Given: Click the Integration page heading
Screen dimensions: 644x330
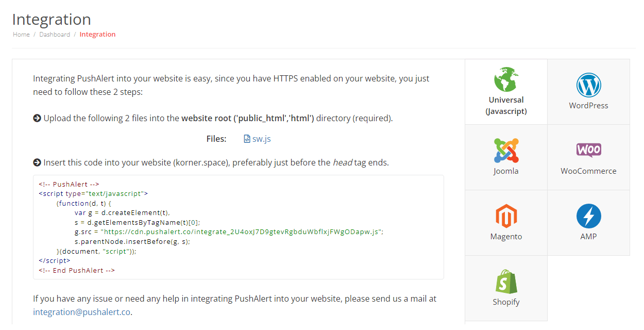Looking at the screenshot, I should (52, 19).
